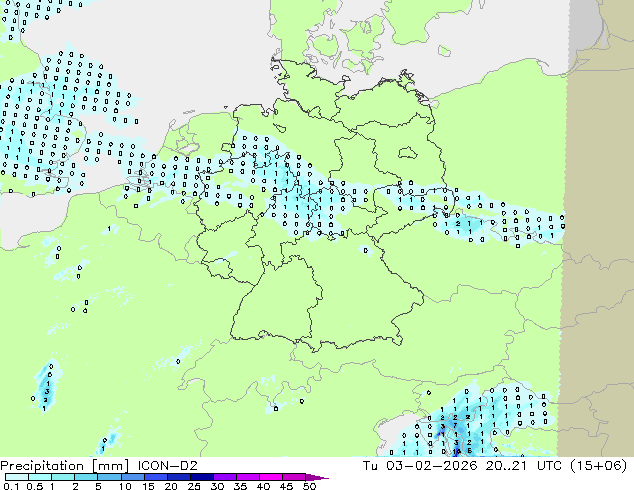Click the 1–2 mm legend color swatch
Screen dimensions: 634x490
tap(63, 477)
